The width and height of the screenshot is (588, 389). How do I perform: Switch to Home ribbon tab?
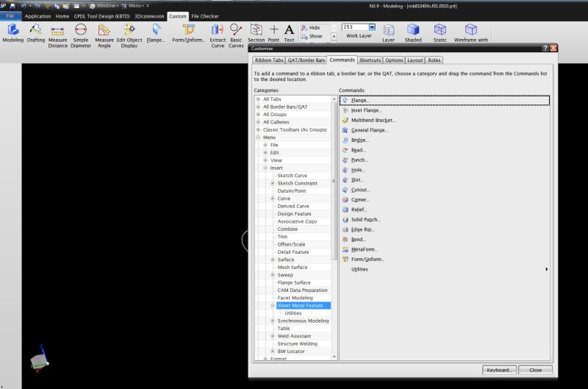(62, 16)
